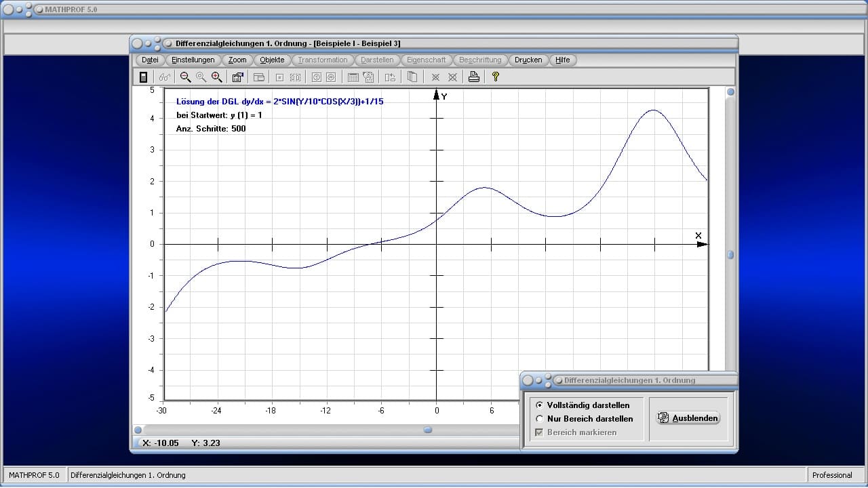Click the printer icon in the toolbar

[474, 77]
